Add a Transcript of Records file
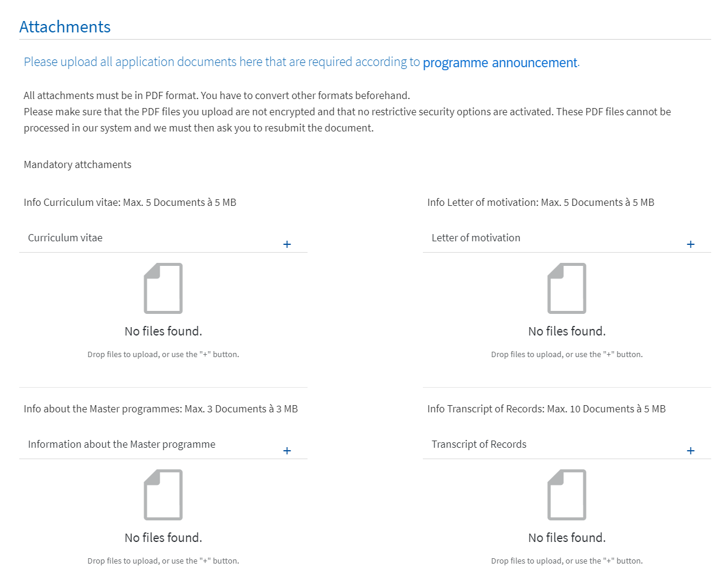The height and width of the screenshot is (587, 728). click(x=691, y=451)
